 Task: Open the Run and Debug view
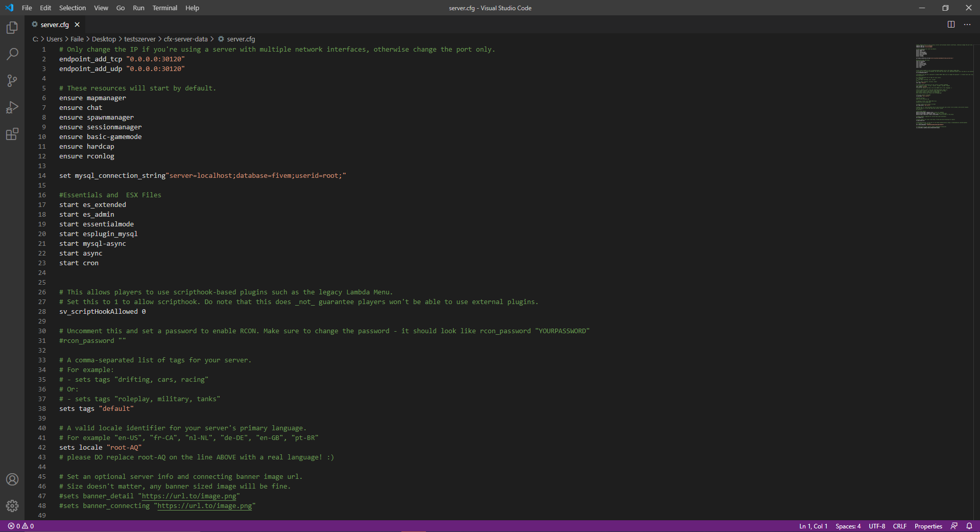[x=12, y=107]
